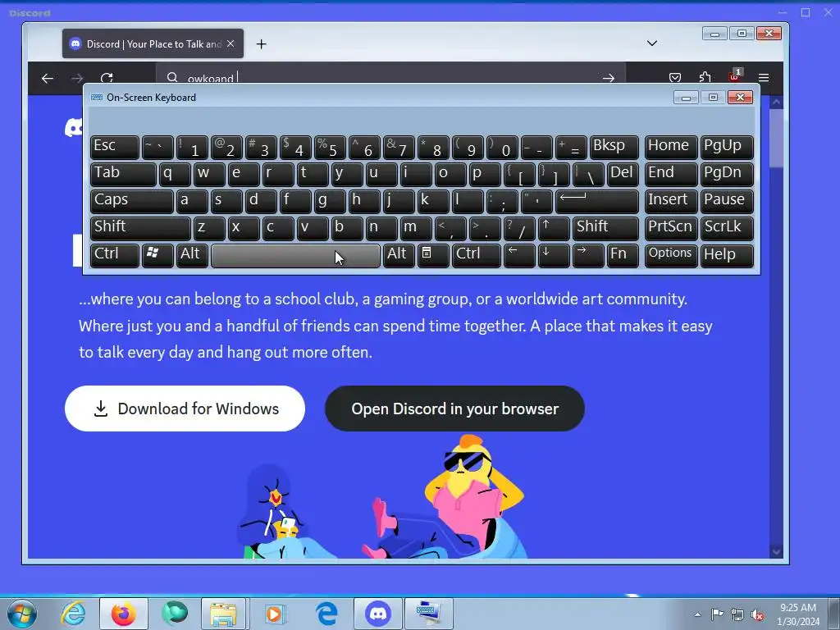The width and height of the screenshot is (840, 630).
Task: Switch to Firefox in the taskbar
Action: click(123, 614)
